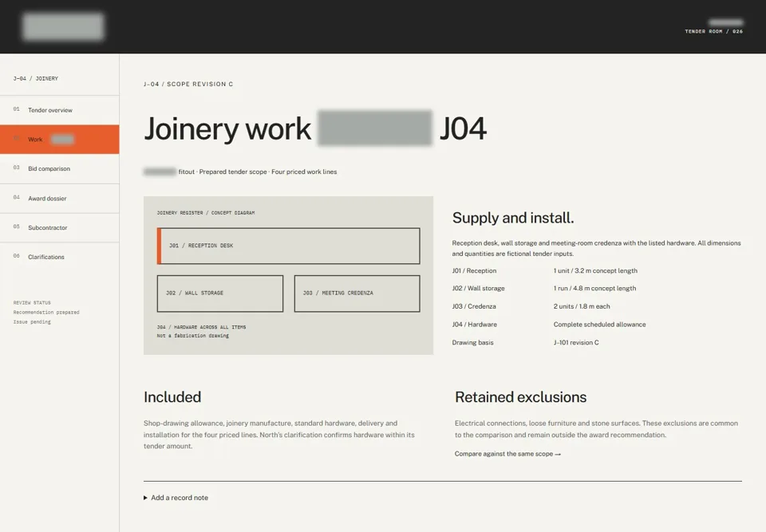The width and height of the screenshot is (766, 532).
Task: Click 'JOINERY REGISTER / CONCEPT DIAGRAM' caption
Action: pos(206,213)
